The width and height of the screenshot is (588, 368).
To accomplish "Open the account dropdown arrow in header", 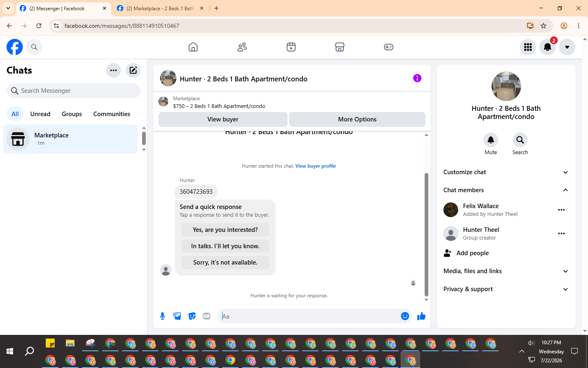I will click(567, 47).
